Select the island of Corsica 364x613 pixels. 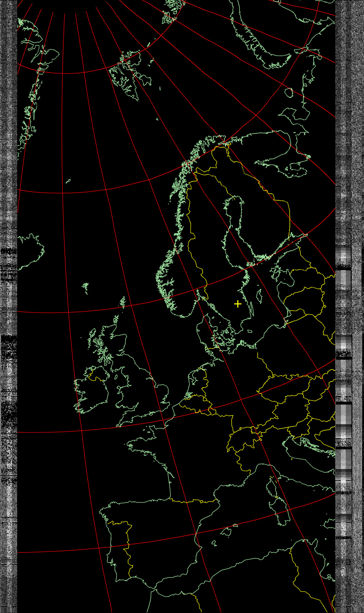click(x=273, y=487)
